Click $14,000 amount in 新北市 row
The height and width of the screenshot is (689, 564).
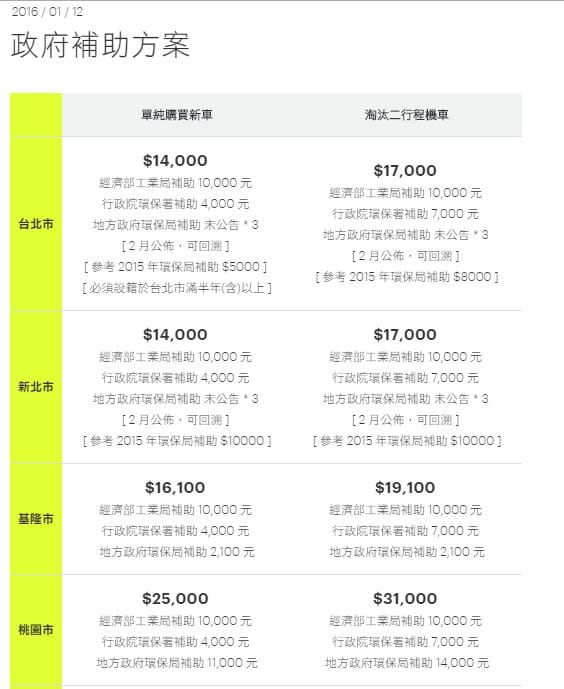pyautogui.click(x=175, y=334)
